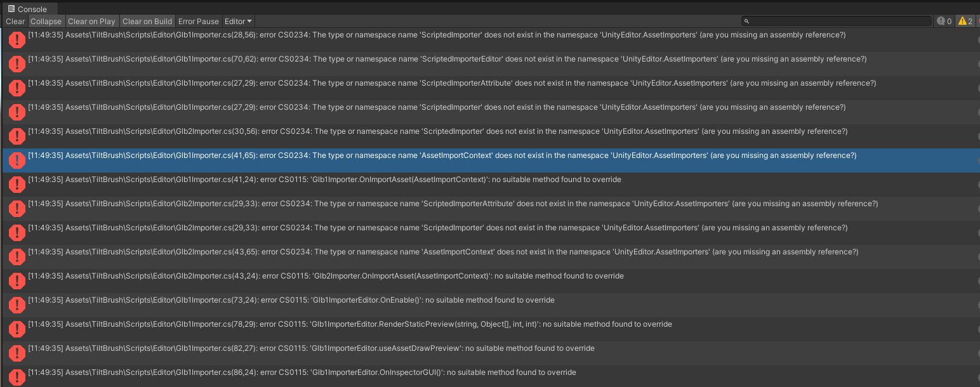Click the error icon beside the useAssetDrawPreview error
The width and height of the screenshot is (980, 387).
[17, 353]
